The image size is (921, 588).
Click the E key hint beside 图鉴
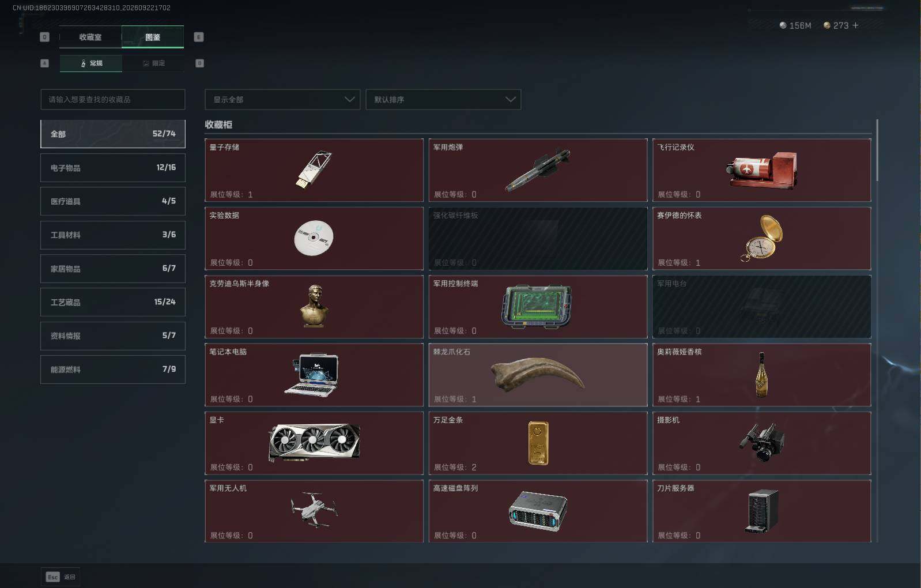199,37
